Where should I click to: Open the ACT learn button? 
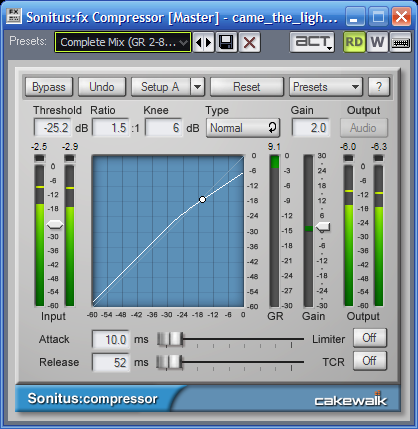tap(312, 42)
